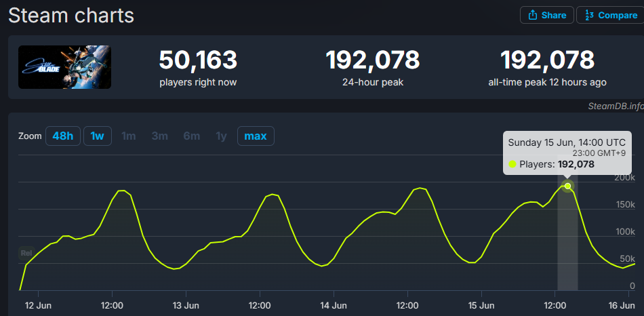Choose the 3m zoom option

(160, 136)
